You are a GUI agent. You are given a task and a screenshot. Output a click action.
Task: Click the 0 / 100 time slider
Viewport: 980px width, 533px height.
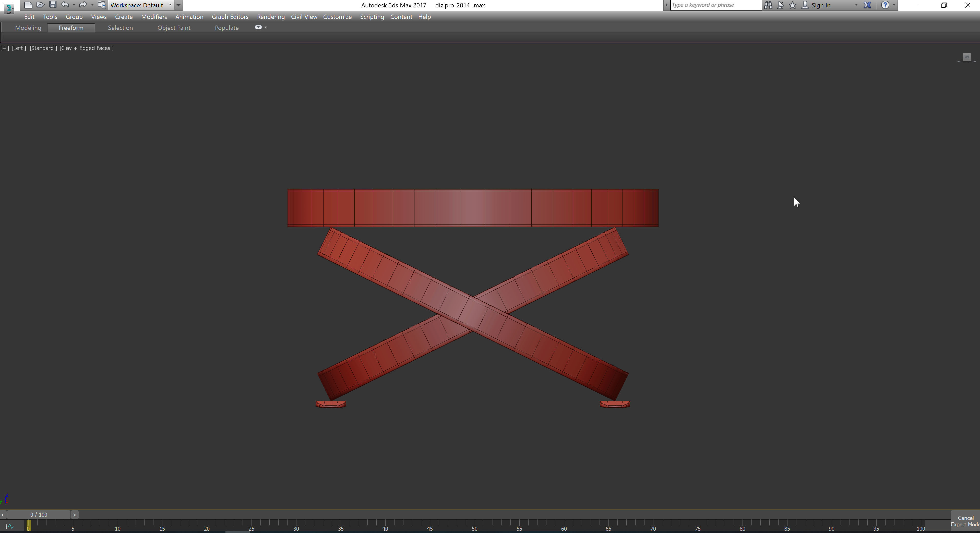pyautogui.click(x=39, y=514)
